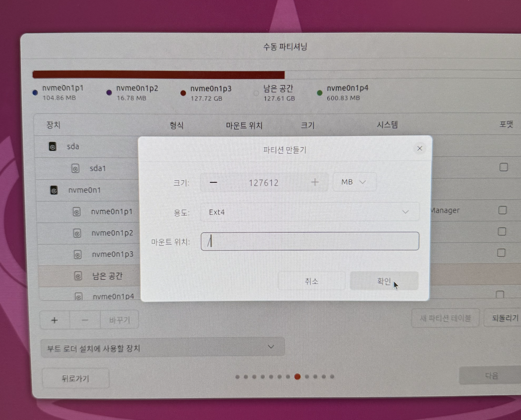Click the 취소 cancel button
This screenshot has width=521, height=420.
point(312,281)
